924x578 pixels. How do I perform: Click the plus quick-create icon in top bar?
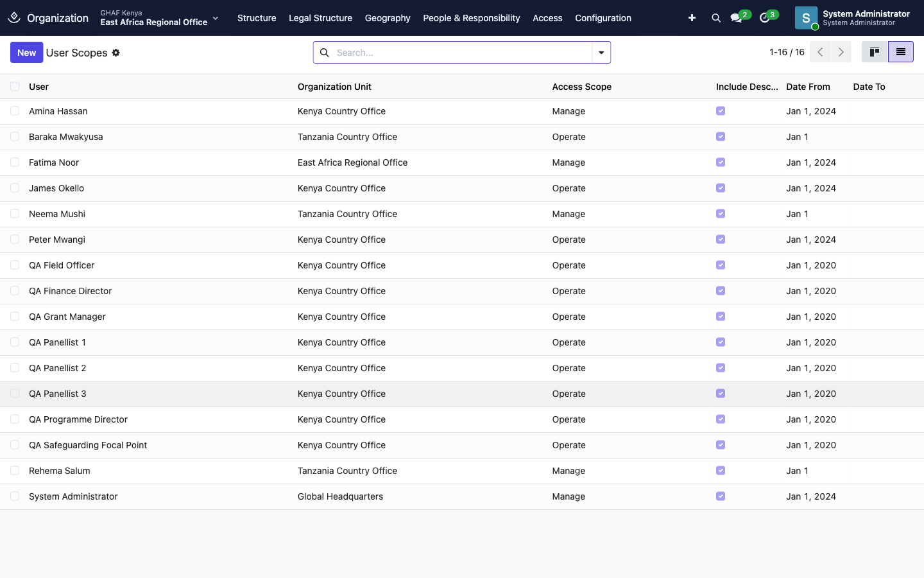[692, 18]
